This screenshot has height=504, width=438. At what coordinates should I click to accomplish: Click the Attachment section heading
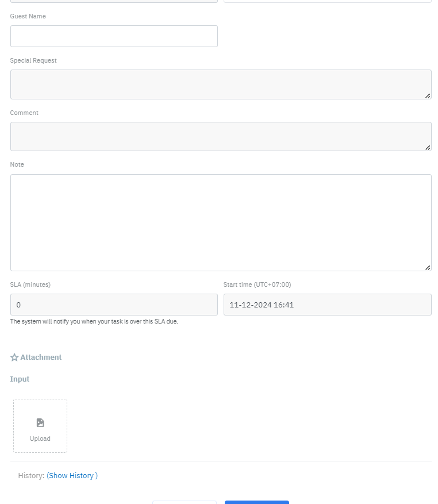(x=41, y=357)
